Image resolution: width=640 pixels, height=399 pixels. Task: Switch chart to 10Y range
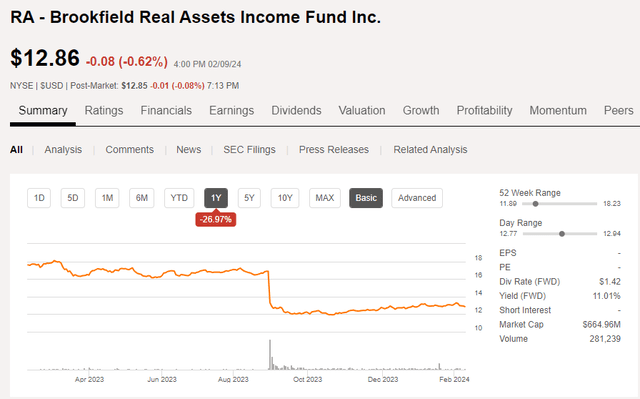285,198
